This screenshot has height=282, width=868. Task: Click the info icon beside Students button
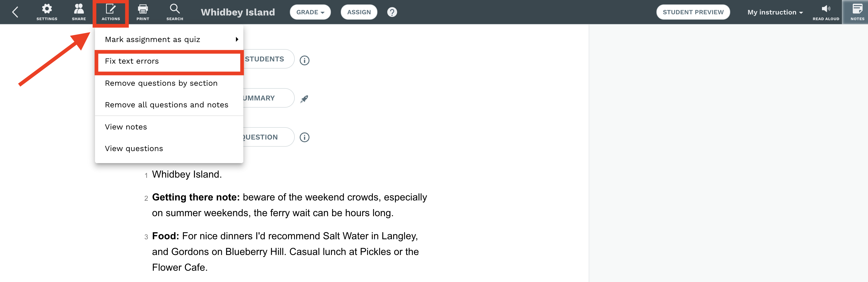pyautogui.click(x=304, y=60)
